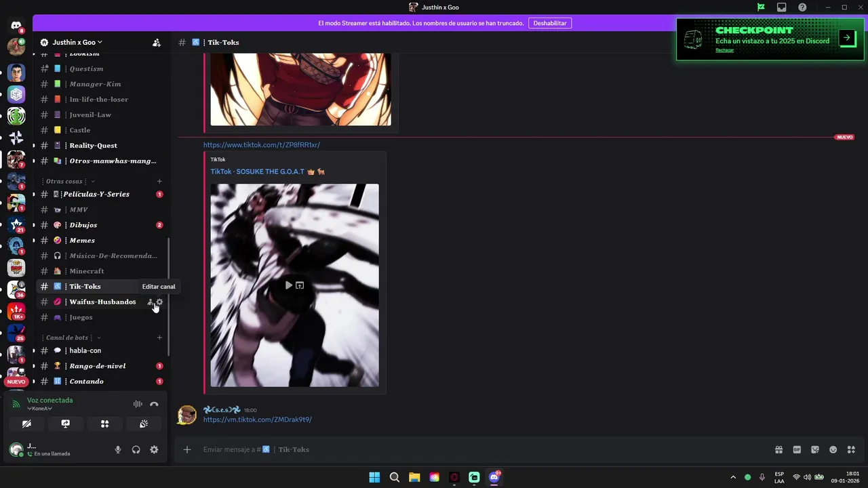Click the create invite icon on Waifus-Husbandos
Screen dimensions: 868x488
150,302
